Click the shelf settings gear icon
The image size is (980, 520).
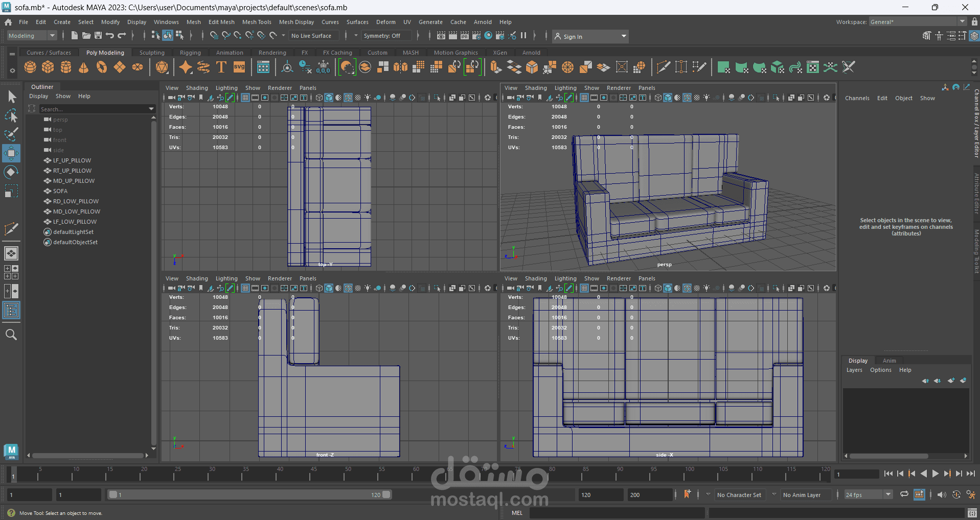click(x=12, y=71)
